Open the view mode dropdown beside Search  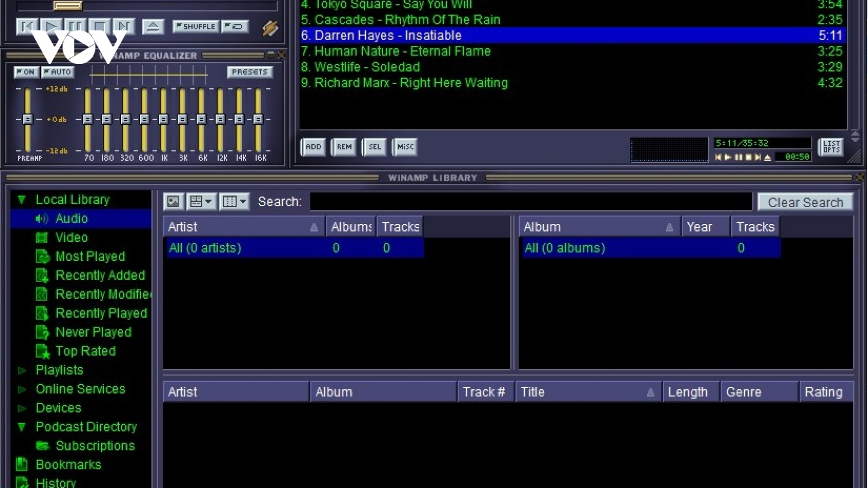coord(201,202)
